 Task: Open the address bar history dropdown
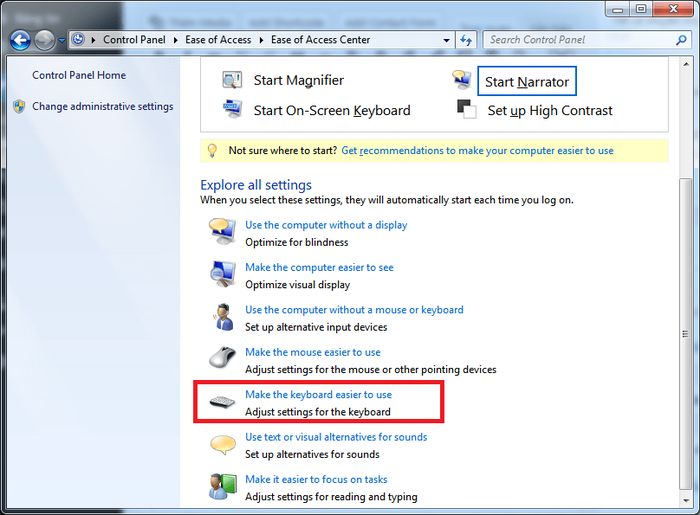446,40
